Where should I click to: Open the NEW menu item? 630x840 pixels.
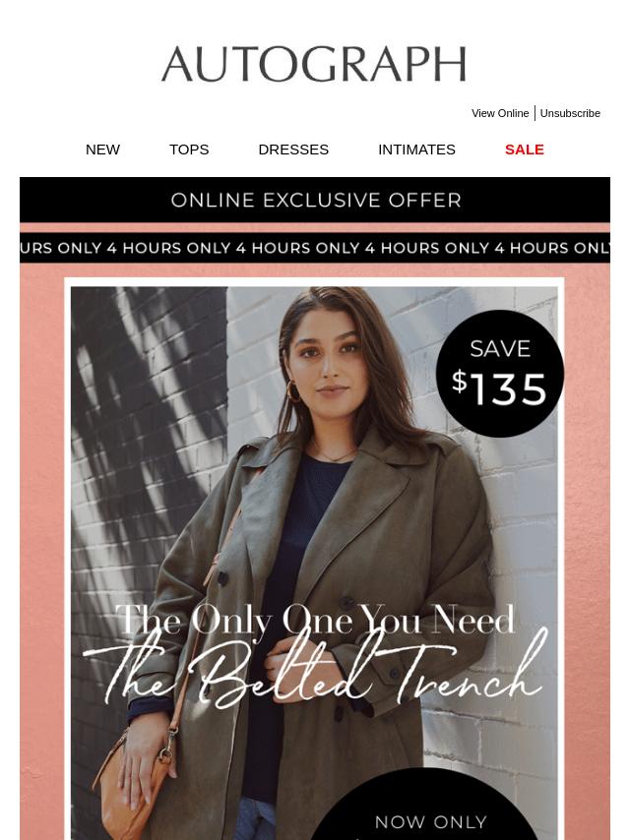pyautogui.click(x=102, y=150)
